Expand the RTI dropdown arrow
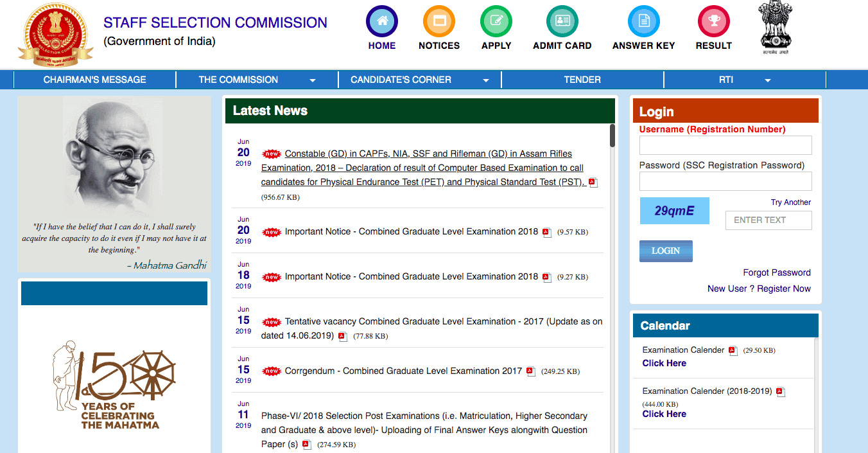This screenshot has height=453, width=868. 767,80
